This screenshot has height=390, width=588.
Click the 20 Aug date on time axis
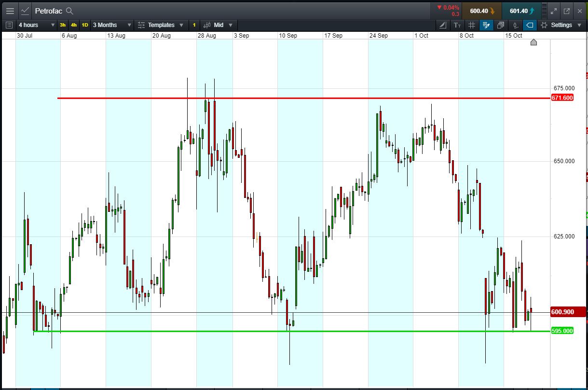[162, 36]
